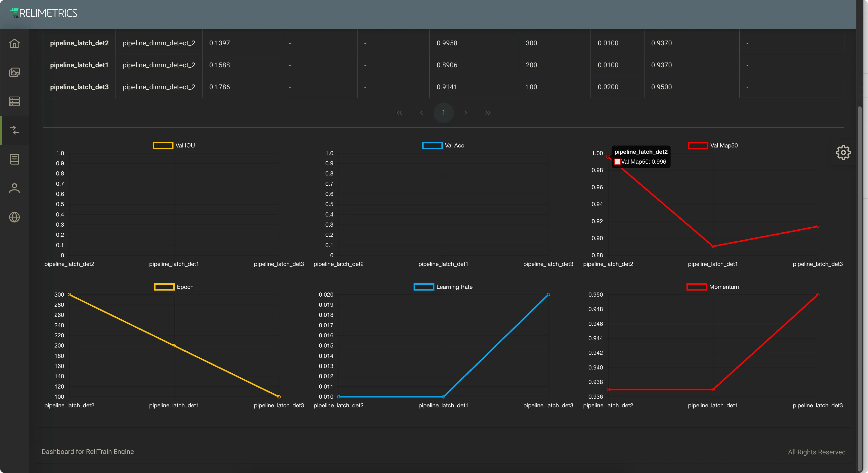The image size is (868, 473).
Task: Click the Relimetrics logo
Action: (x=43, y=13)
